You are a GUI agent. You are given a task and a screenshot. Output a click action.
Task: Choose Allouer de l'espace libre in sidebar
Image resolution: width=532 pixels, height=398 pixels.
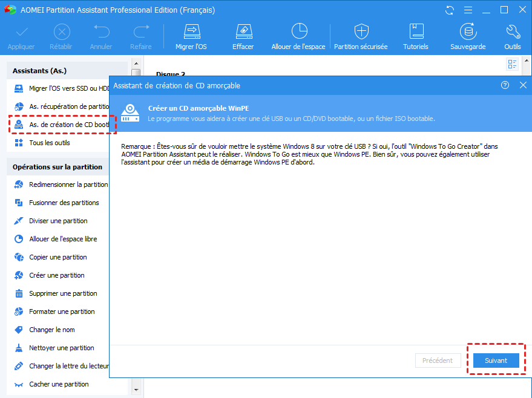[56, 239]
